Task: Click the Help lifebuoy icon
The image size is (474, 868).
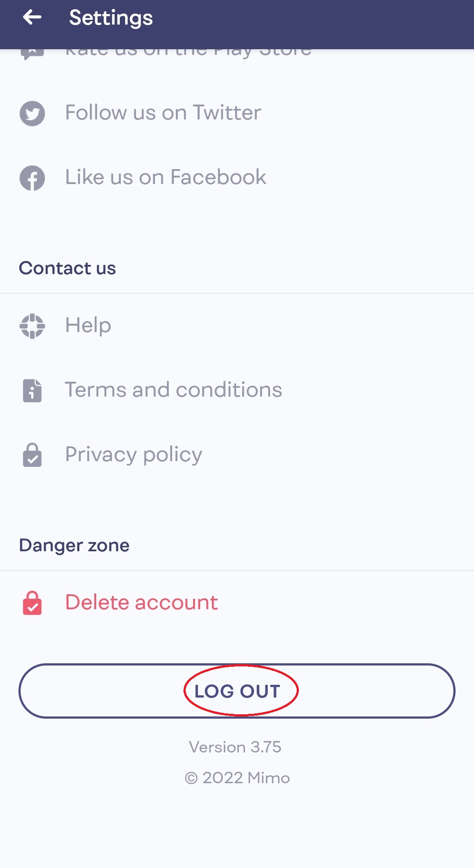Action: pos(32,326)
